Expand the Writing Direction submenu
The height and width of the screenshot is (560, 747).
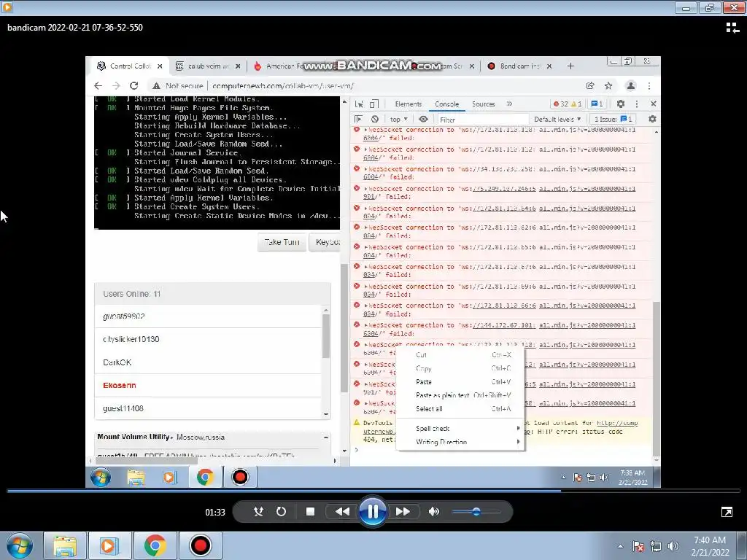tap(462, 442)
